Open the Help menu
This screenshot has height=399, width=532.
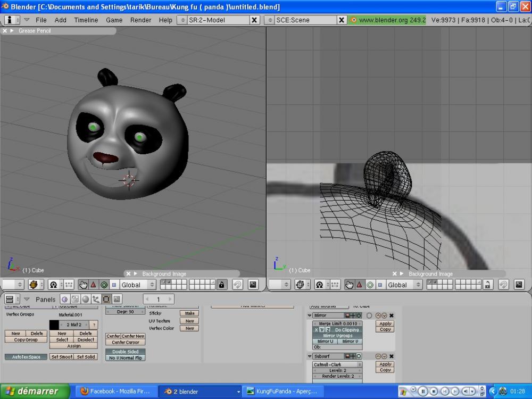165,20
